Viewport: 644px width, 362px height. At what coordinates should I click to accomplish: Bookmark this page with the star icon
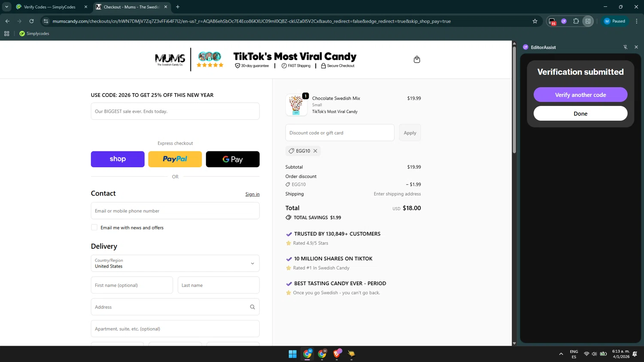(535, 21)
